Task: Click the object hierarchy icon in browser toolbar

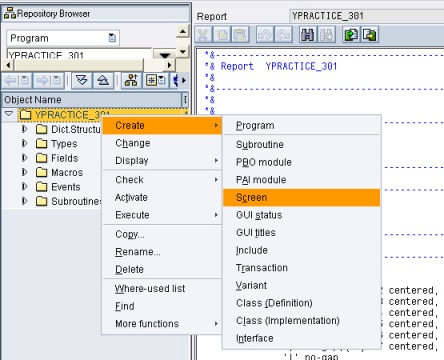Action: click(131, 80)
